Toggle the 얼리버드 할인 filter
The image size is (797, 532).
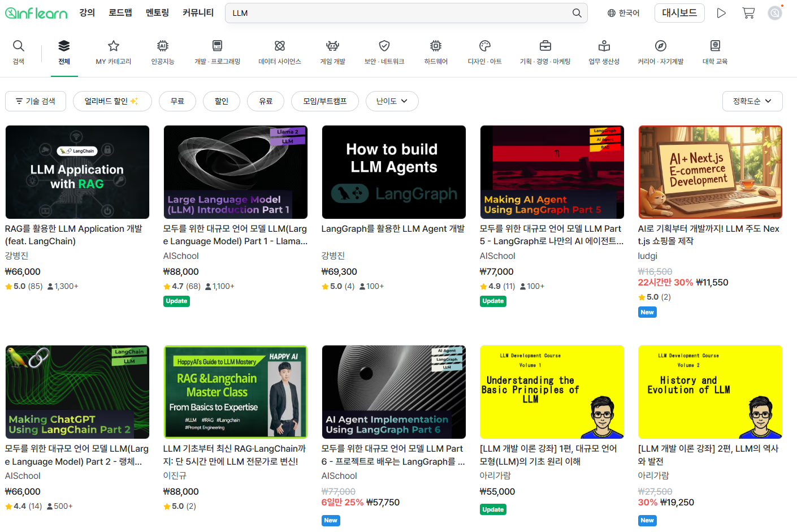[x=112, y=101]
